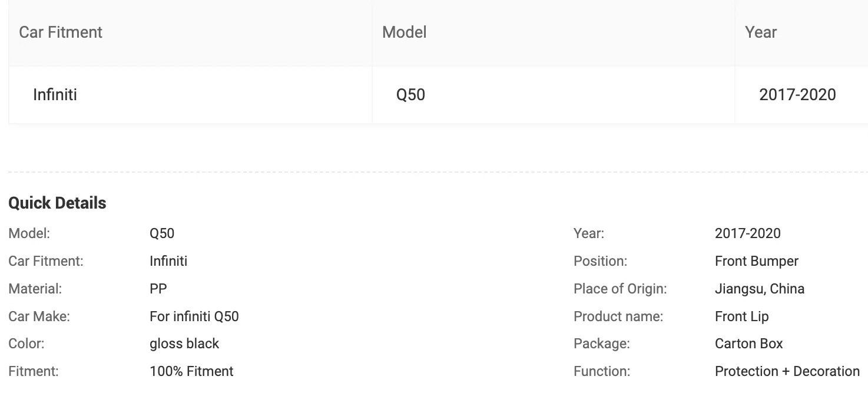This screenshot has height=396, width=868.
Task: Click the Quick Details heading
Action: pyautogui.click(x=57, y=203)
